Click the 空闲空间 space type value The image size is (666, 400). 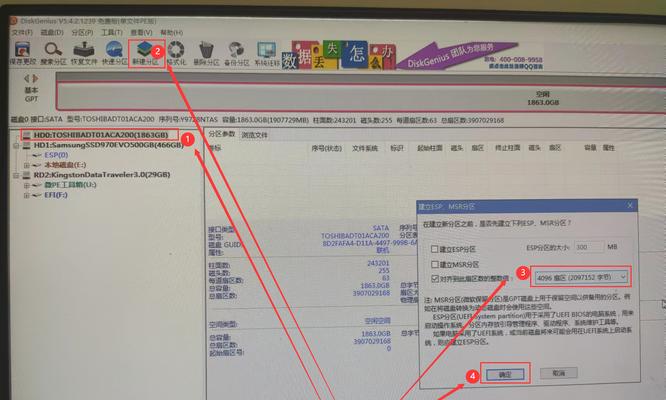(x=378, y=321)
